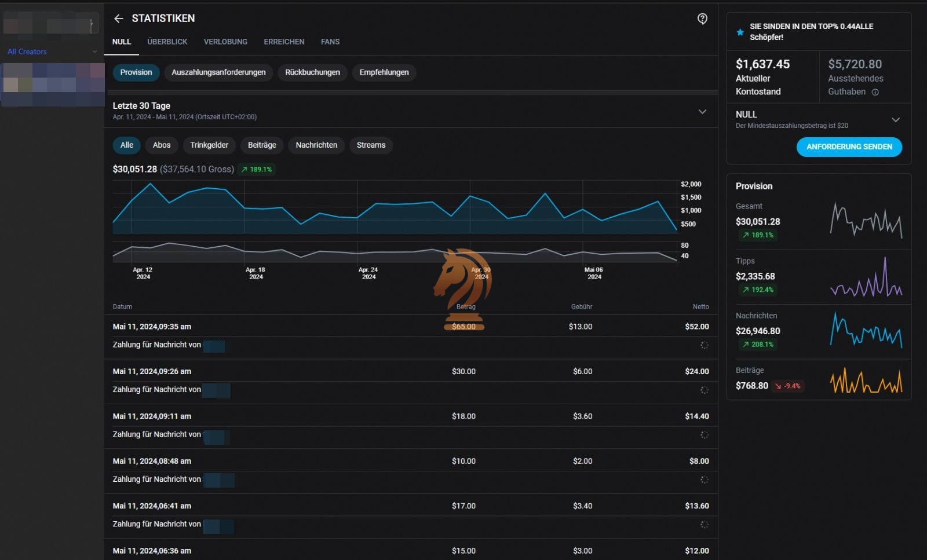Expand the NULL payout dropdown
The width and height of the screenshot is (927, 560).
tap(895, 120)
